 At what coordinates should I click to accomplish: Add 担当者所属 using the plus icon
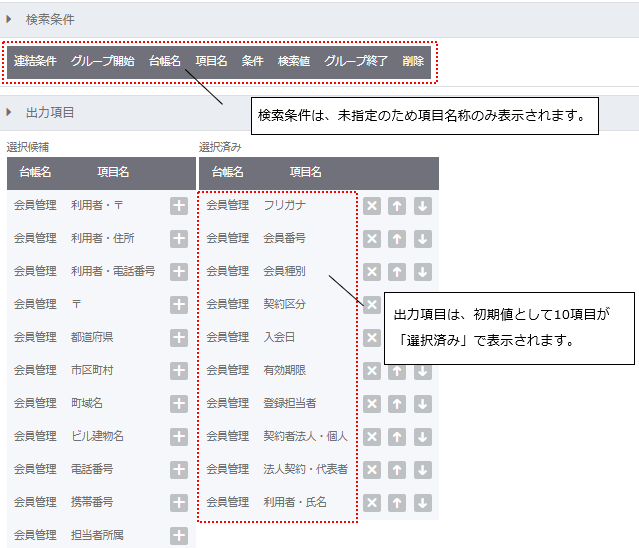click(179, 535)
